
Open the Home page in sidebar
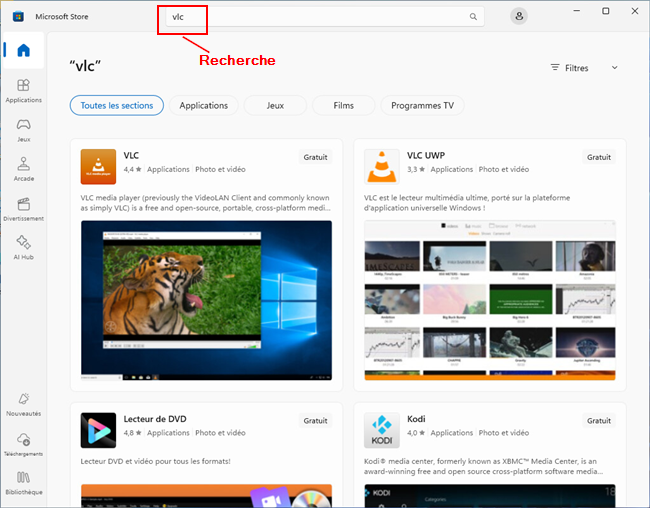pos(24,50)
